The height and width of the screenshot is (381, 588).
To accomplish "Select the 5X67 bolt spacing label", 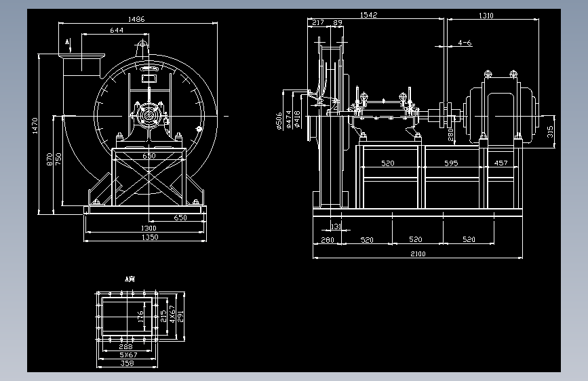I will point(128,355).
